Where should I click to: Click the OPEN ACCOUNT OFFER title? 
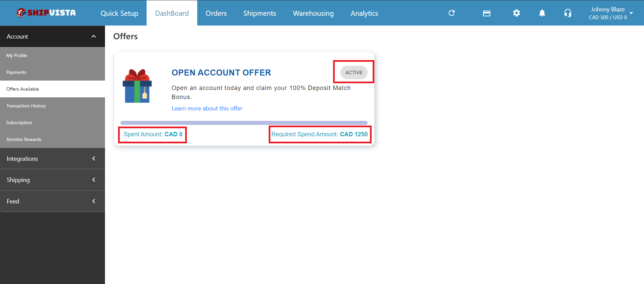pos(221,73)
